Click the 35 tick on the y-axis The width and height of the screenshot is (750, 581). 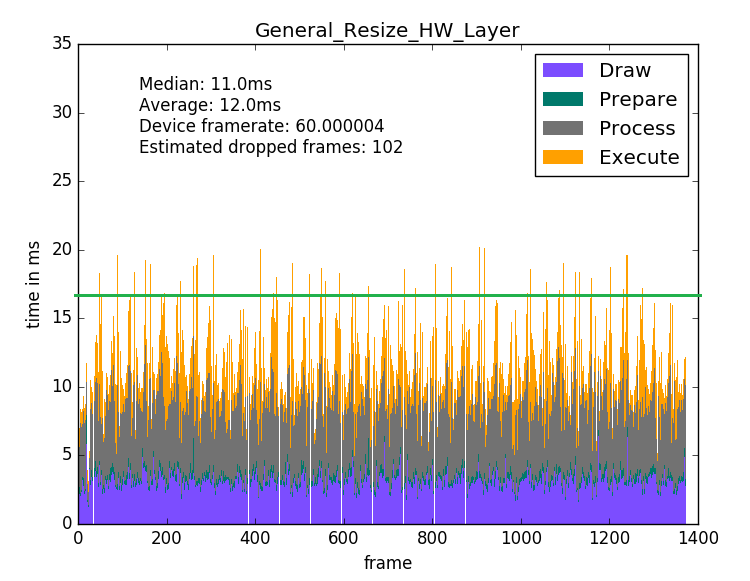point(61,44)
